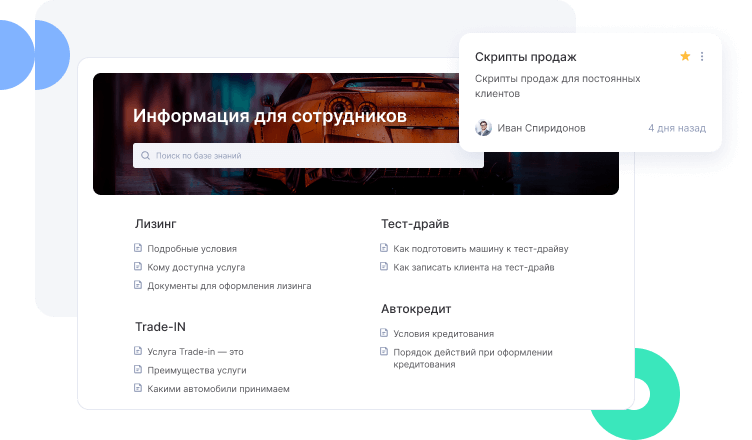This screenshot has height=440, width=752.
Task: Open author name Иван Спиридонов
Action: [x=541, y=128]
